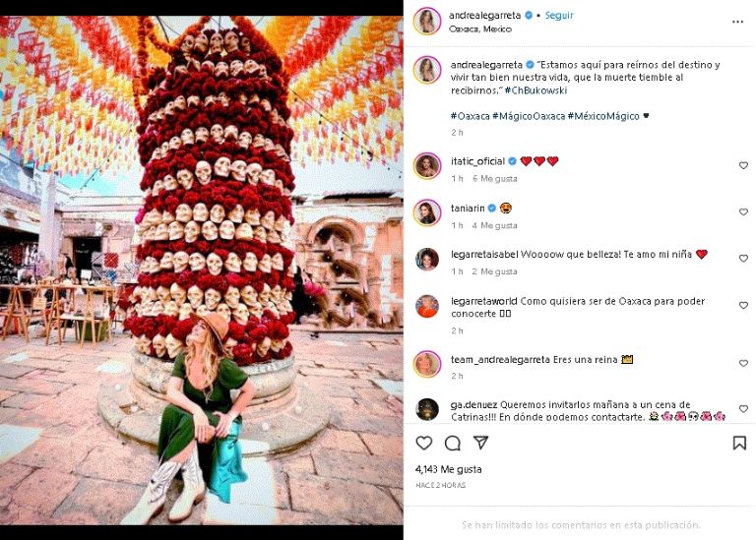Open the Oaxaca, Mexico location link
756x540 pixels.
pyautogui.click(x=483, y=29)
